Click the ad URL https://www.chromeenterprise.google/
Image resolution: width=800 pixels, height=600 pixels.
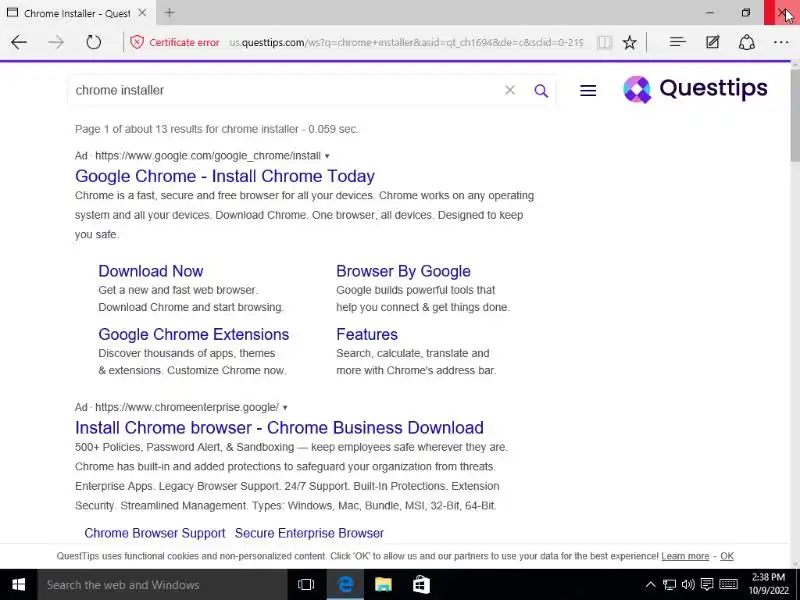coord(187,407)
